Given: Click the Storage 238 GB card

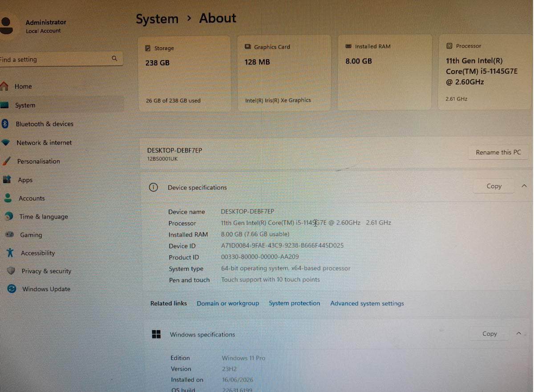Looking at the screenshot, I should point(185,73).
